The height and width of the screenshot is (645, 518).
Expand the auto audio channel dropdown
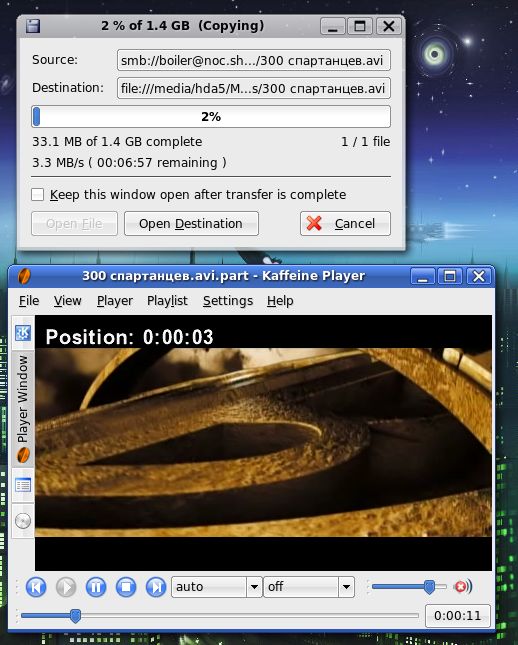[254, 587]
